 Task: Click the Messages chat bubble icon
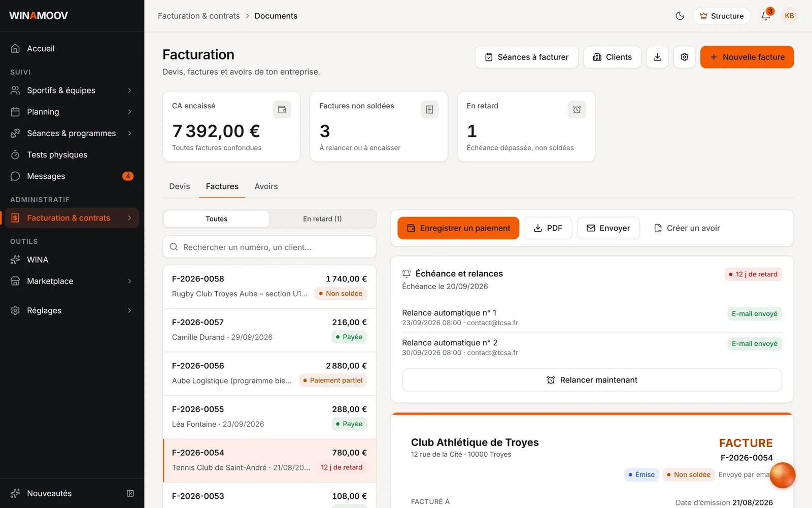pyautogui.click(x=15, y=176)
